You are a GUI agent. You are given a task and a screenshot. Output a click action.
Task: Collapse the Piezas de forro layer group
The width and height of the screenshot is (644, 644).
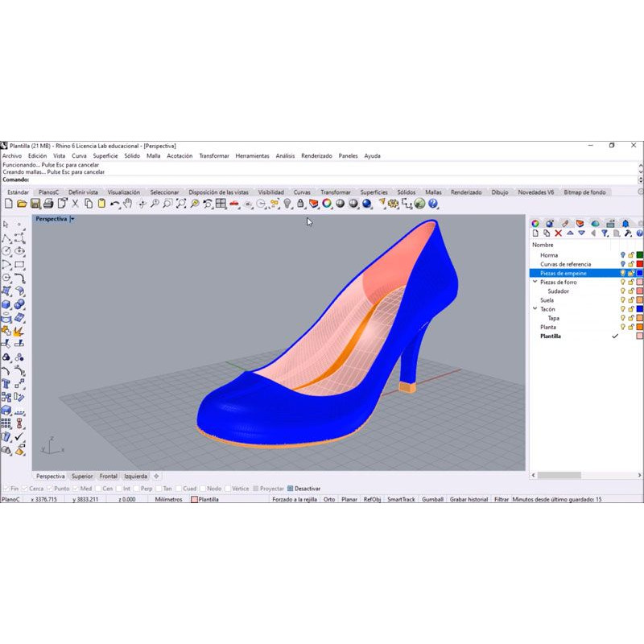pos(535,283)
